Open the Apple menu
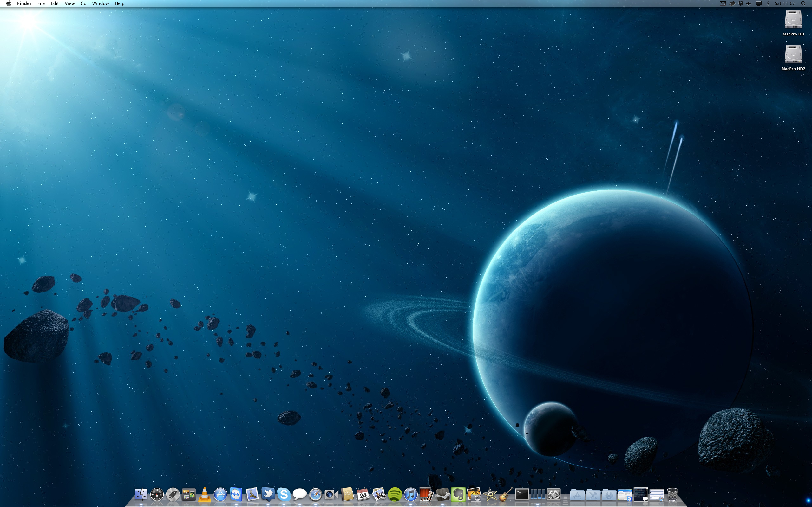This screenshot has height=507, width=812. pos(8,3)
